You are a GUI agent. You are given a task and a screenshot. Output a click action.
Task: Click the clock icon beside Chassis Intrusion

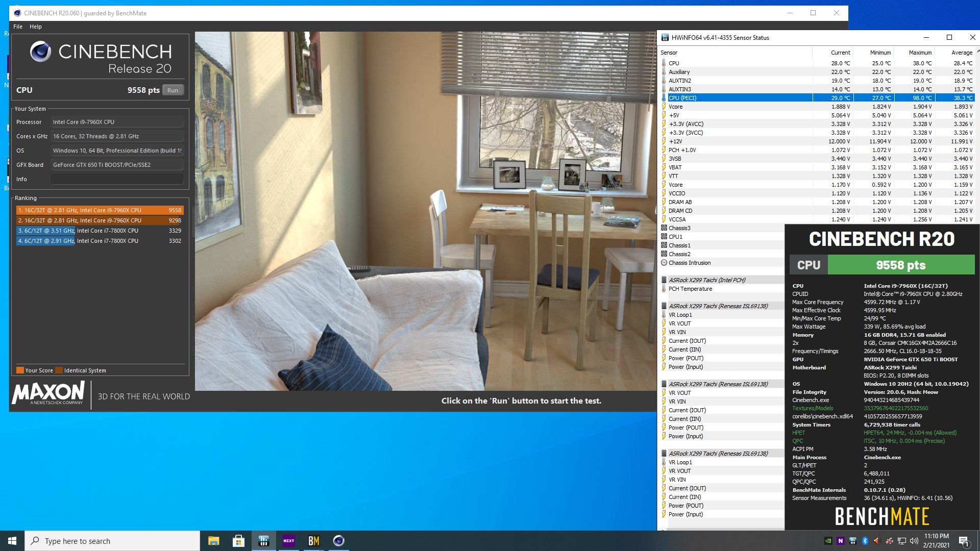click(664, 263)
